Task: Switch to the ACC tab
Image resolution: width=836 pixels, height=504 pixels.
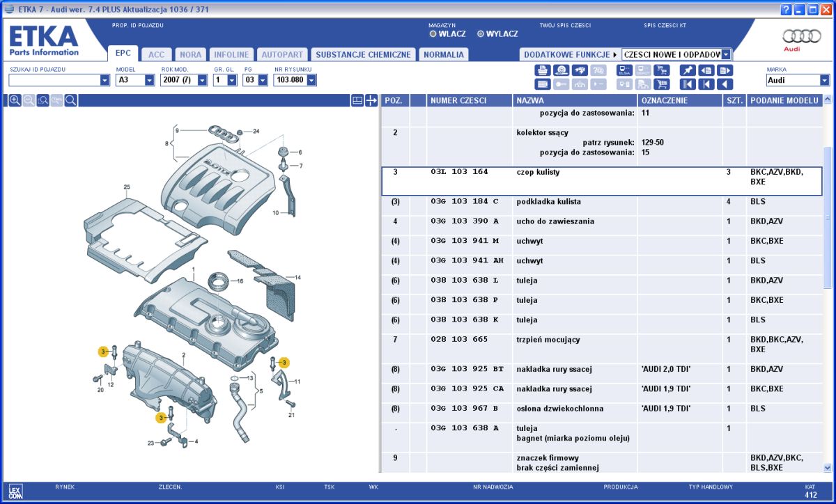Action: pyautogui.click(x=157, y=54)
